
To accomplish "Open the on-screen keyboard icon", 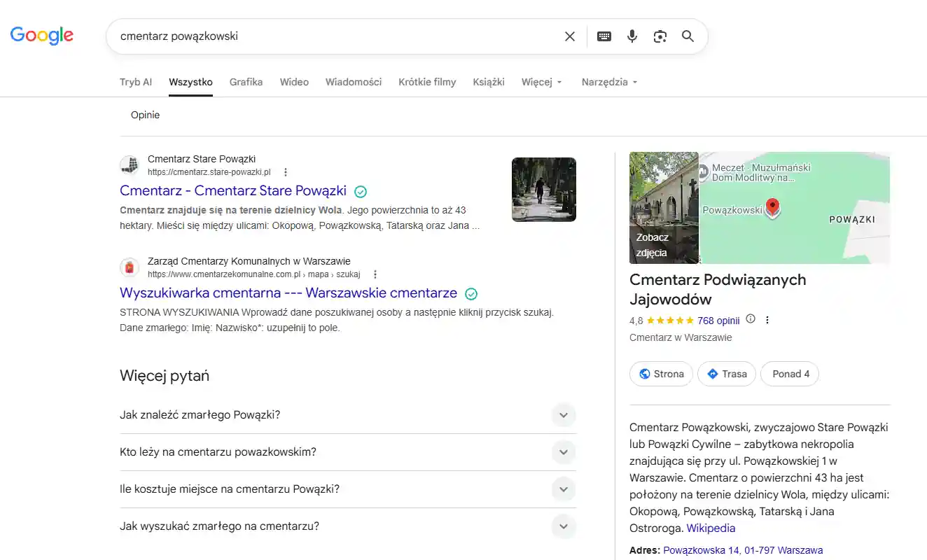I will pyautogui.click(x=604, y=36).
